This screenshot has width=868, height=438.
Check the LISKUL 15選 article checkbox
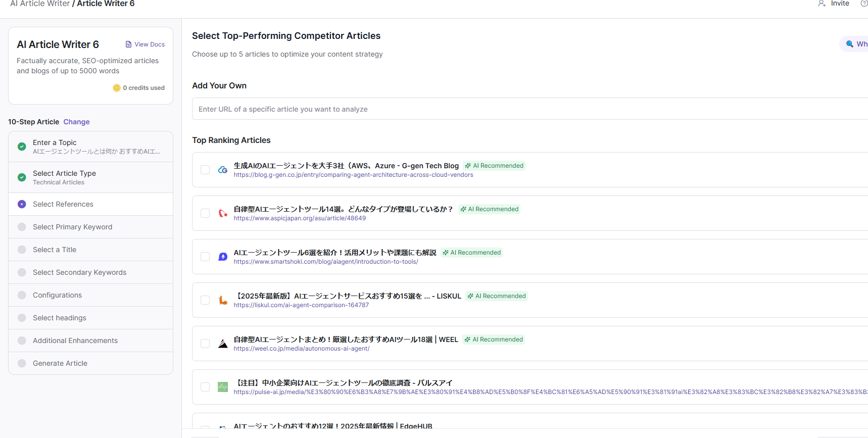pyautogui.click(x=205, y=300)
